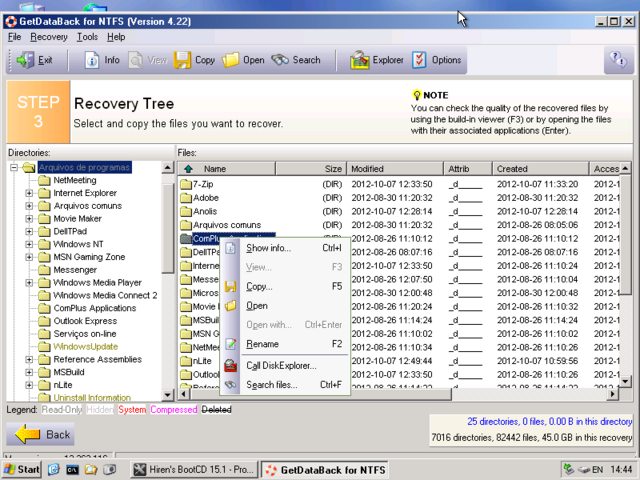This screenshot has height=480, width=640.
Task: Click the GetDataBack title bar icon
Action: tap(11, 21)
